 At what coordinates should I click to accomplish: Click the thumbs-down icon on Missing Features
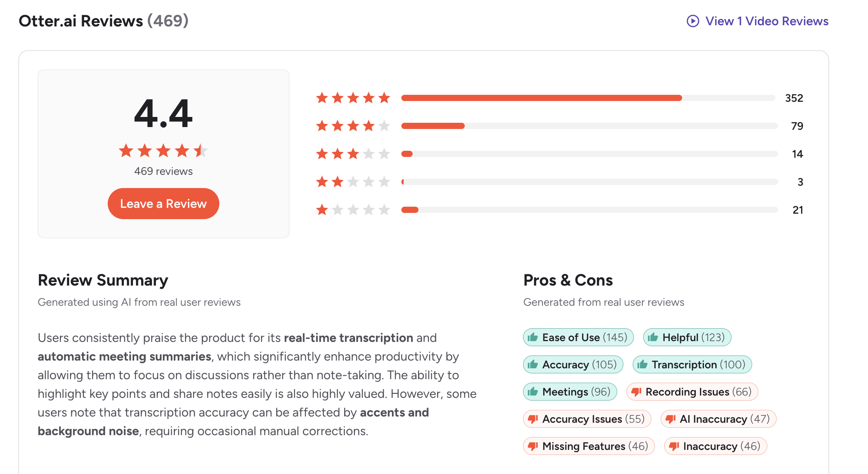click(x=533, y=446)
